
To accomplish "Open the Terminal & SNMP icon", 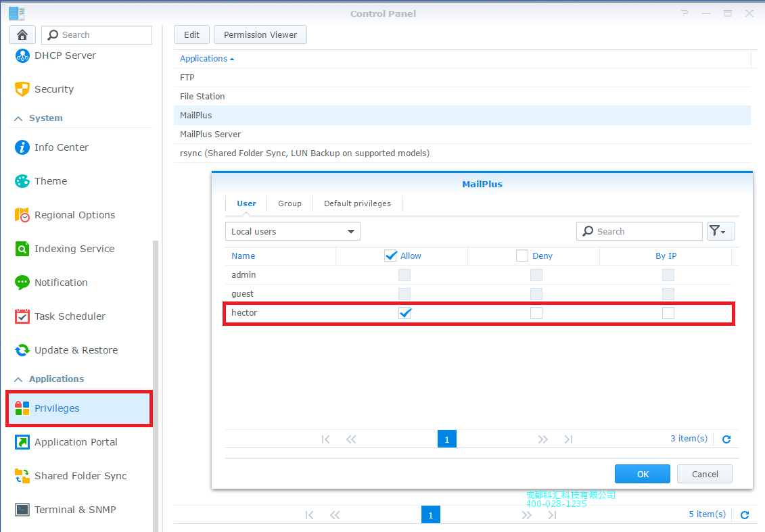I will pos(22,510).
